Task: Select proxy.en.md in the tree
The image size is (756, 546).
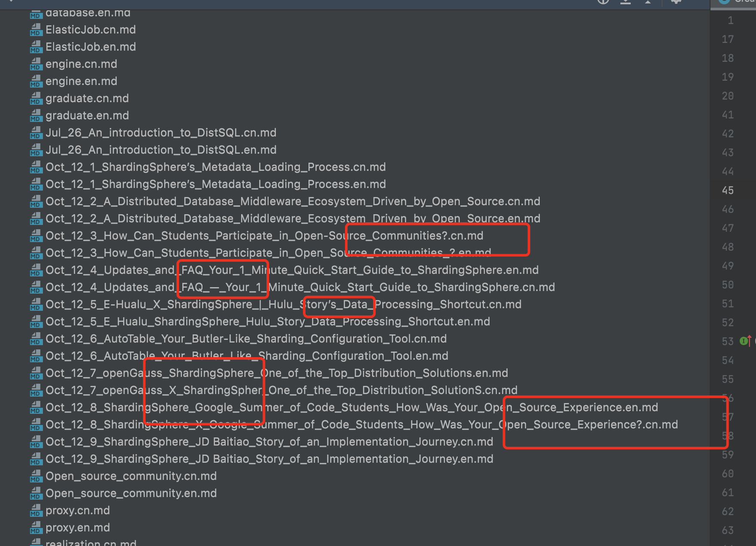Action: pos(78,528)
